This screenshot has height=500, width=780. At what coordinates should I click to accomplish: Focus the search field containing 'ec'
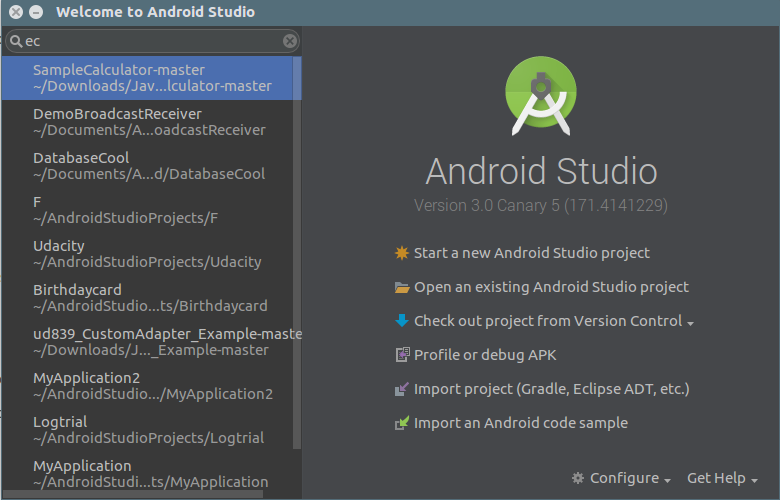pos(152,41)
